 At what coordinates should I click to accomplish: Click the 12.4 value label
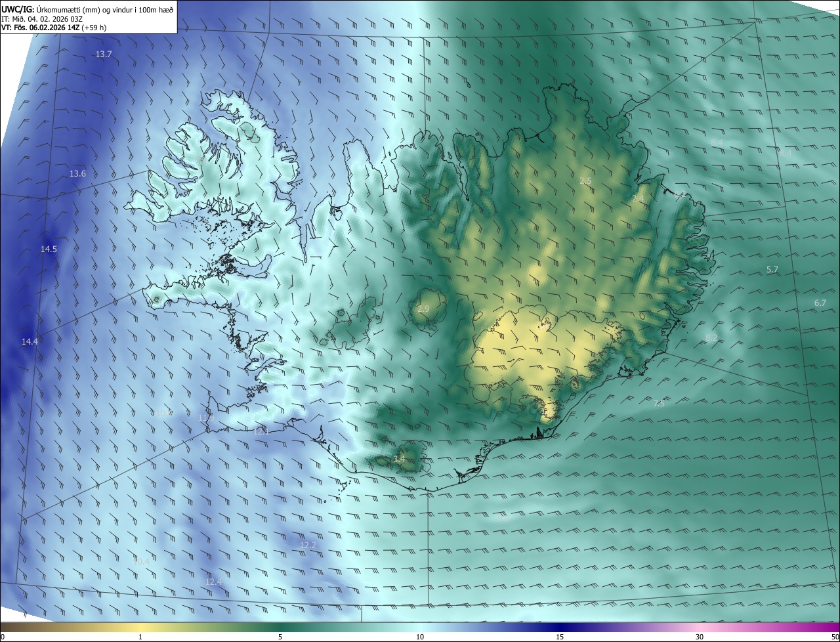(213, 582)
